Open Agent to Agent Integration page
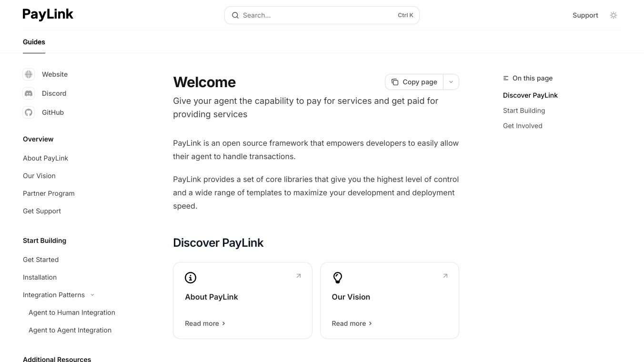This screenshot has width=644, height=362. coord(70,330)
